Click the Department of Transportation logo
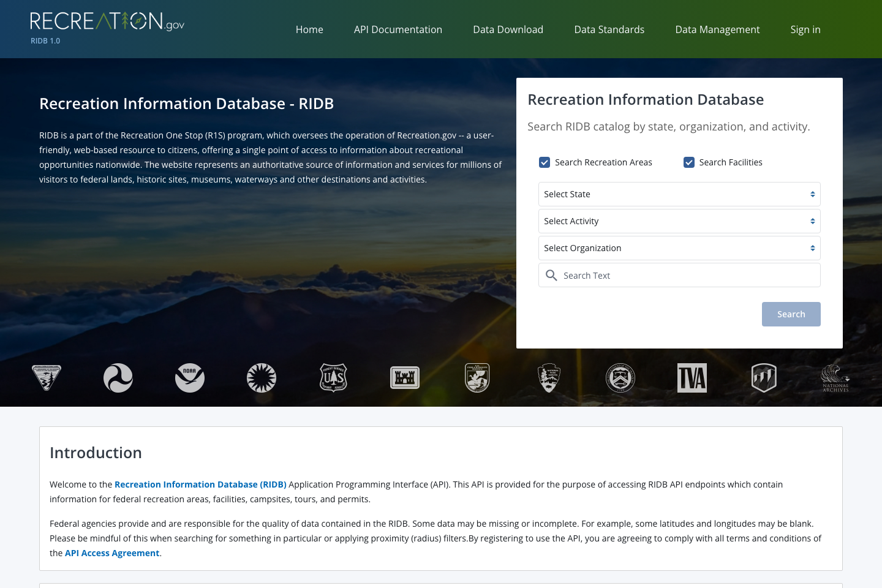 click(x=118, y=378)
